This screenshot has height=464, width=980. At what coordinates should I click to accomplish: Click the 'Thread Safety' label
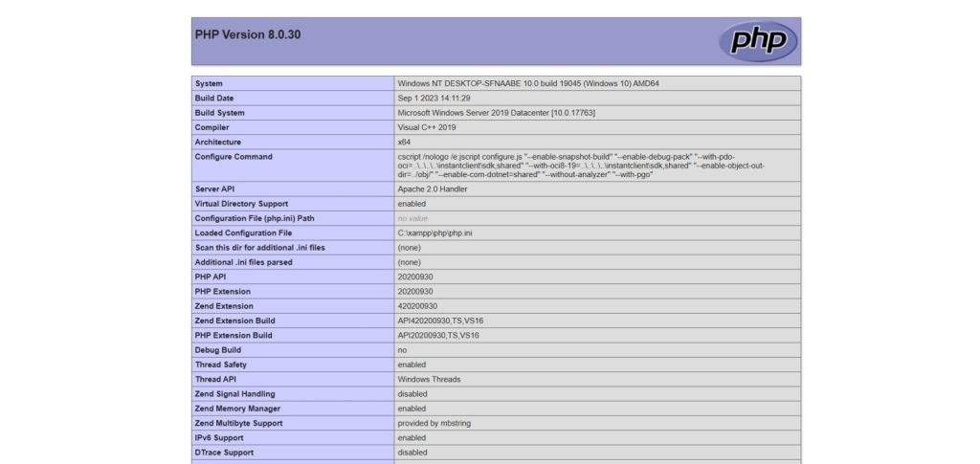point(221,365)
